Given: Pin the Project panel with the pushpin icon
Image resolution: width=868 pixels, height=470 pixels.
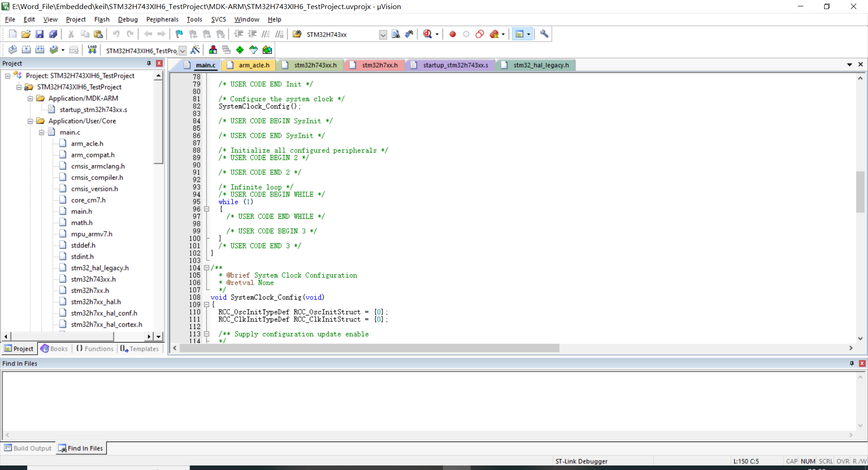Looking at the screenshot, I should coord(149,63).
